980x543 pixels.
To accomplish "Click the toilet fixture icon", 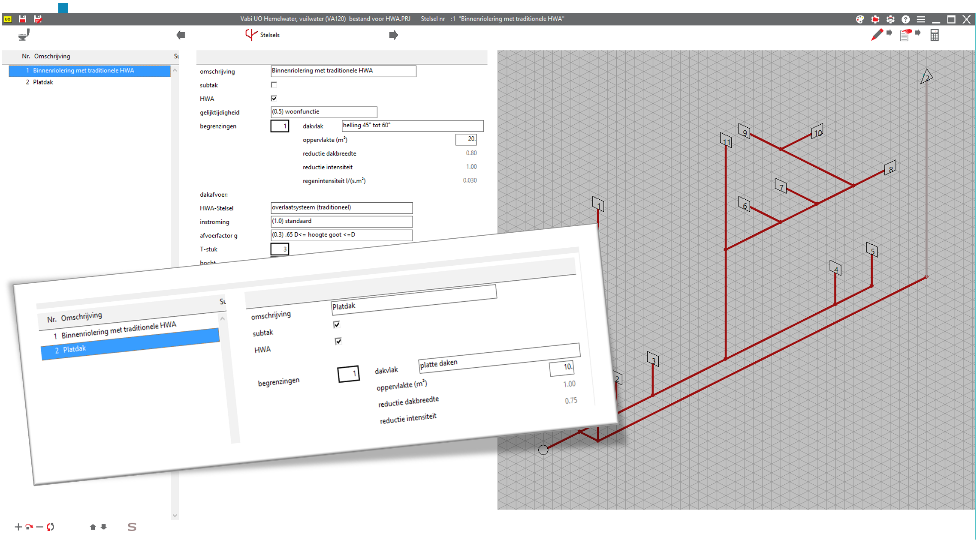I will [24, 35].
